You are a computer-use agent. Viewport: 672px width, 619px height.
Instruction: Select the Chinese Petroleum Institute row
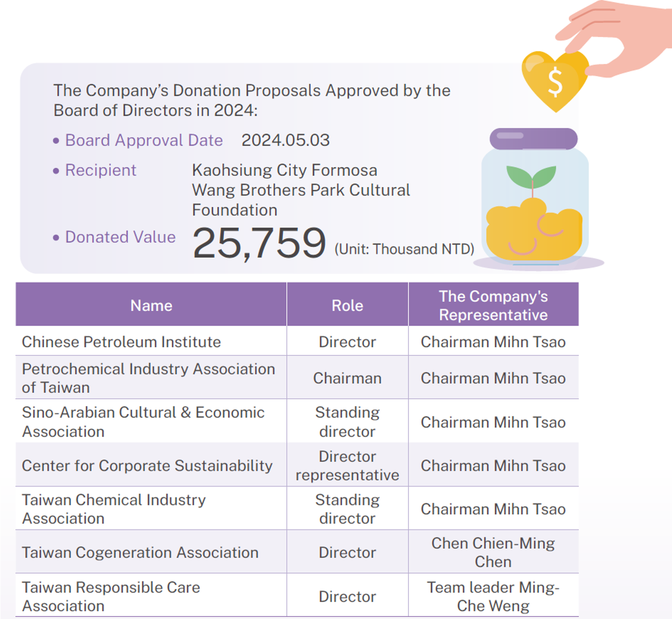pos(121,342)
